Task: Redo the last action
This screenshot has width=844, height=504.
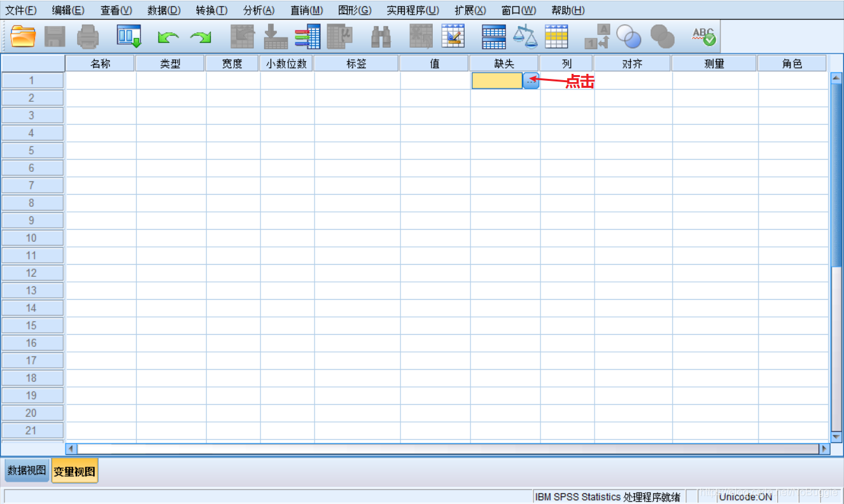Action: click(200, 38)
